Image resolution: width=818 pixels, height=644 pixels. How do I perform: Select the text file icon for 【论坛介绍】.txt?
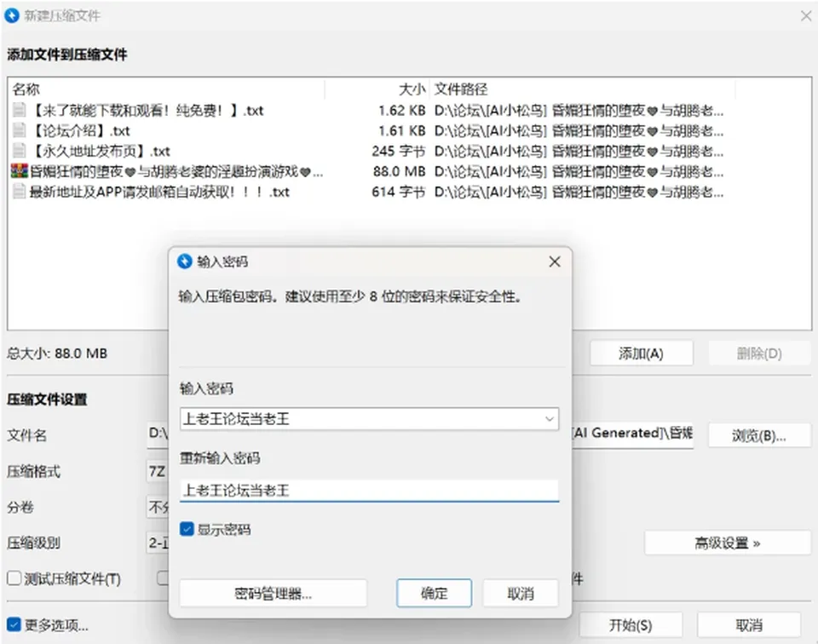coord(20,130)
